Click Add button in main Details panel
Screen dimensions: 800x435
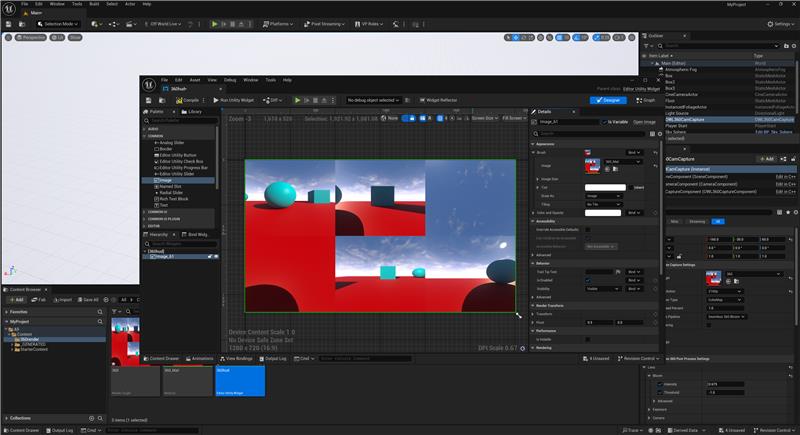(x=767, y=159)
